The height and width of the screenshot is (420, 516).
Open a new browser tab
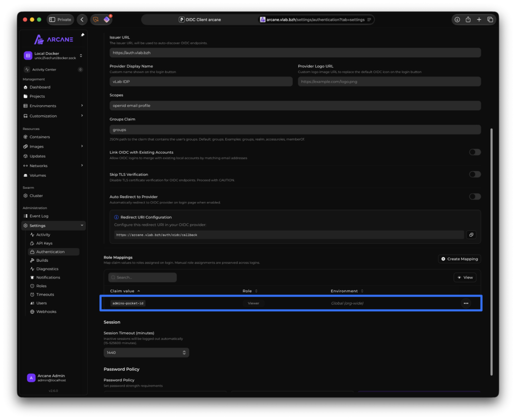479,20
